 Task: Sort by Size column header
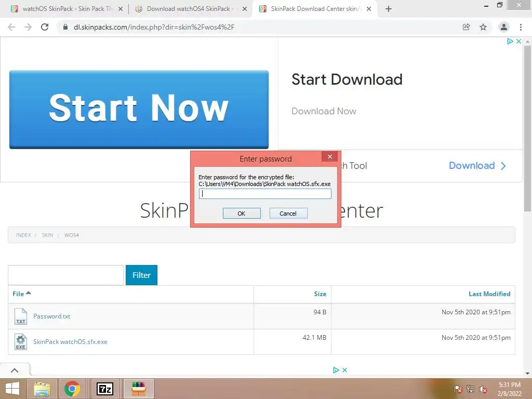pos(320,294)
